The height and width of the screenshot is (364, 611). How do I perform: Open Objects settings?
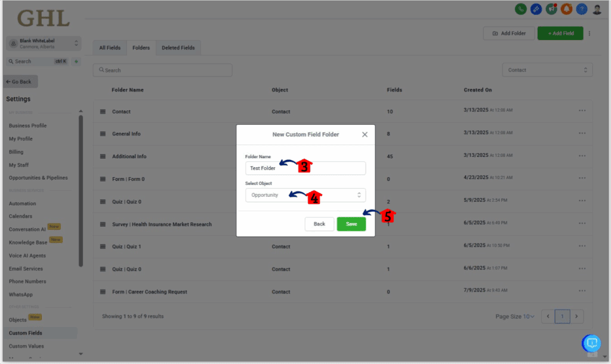(17, 320)
